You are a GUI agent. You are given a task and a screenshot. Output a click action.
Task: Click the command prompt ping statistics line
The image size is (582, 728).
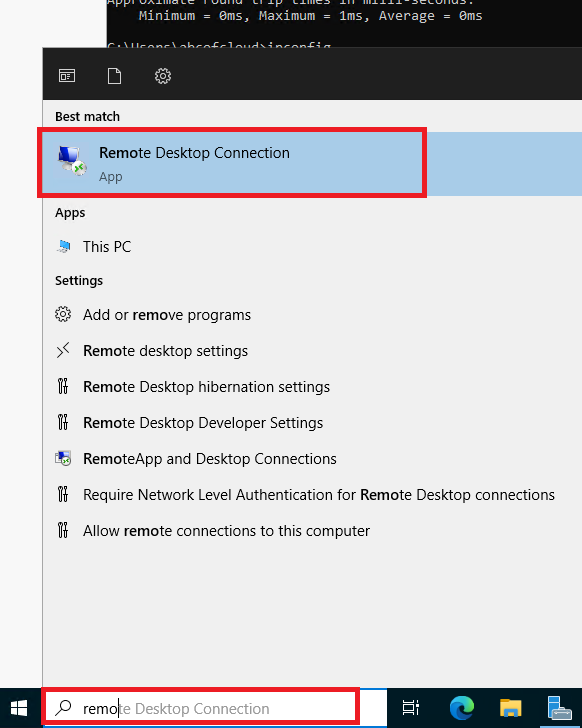click(x=310, y=16)
